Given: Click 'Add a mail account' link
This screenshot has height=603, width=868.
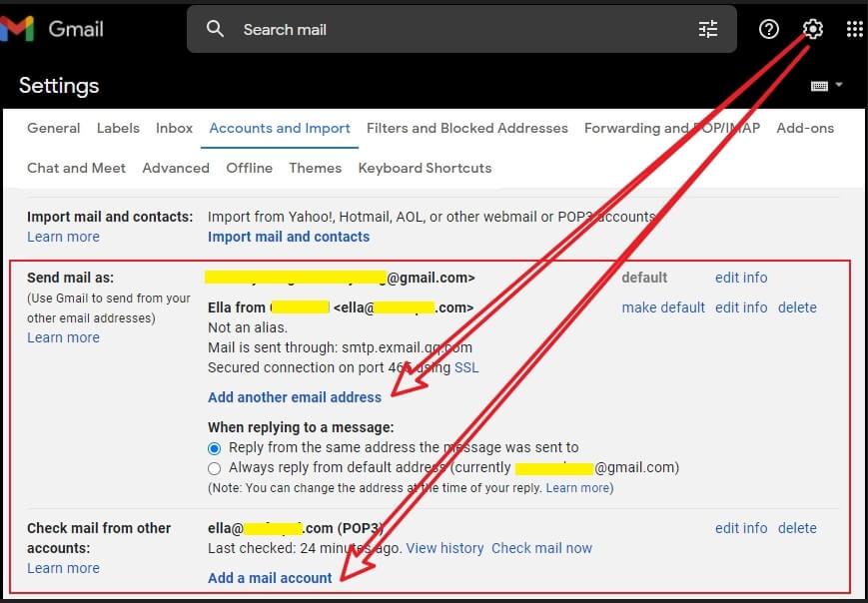Looking at the screenshot, I should [270, 578].
